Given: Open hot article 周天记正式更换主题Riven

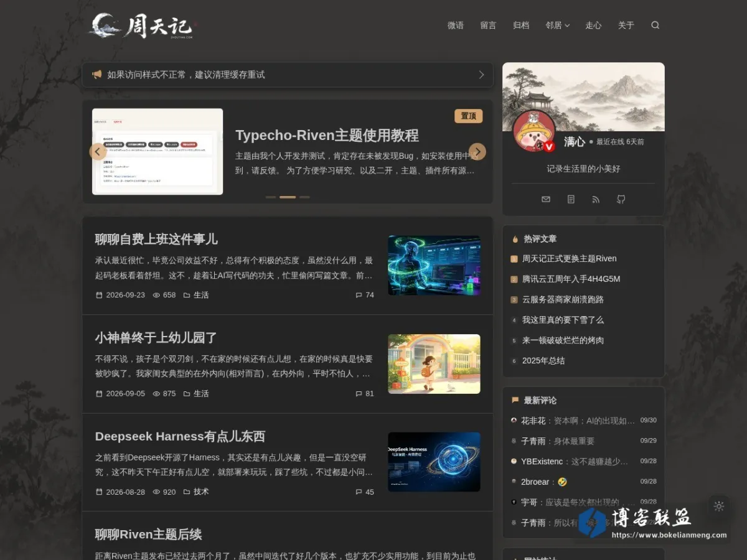Looking at the screenshot, I should tap(570, 259).
